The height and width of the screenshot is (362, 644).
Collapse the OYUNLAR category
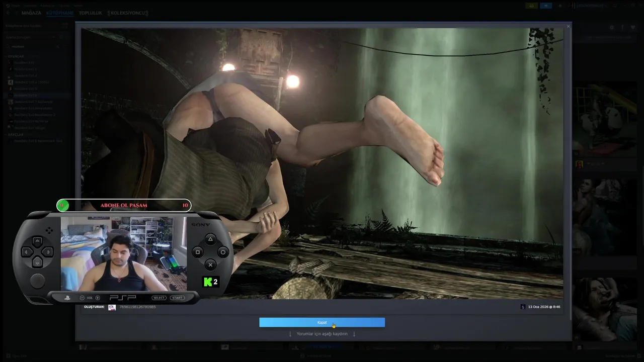pyautogui.click(x=16, y=56)
